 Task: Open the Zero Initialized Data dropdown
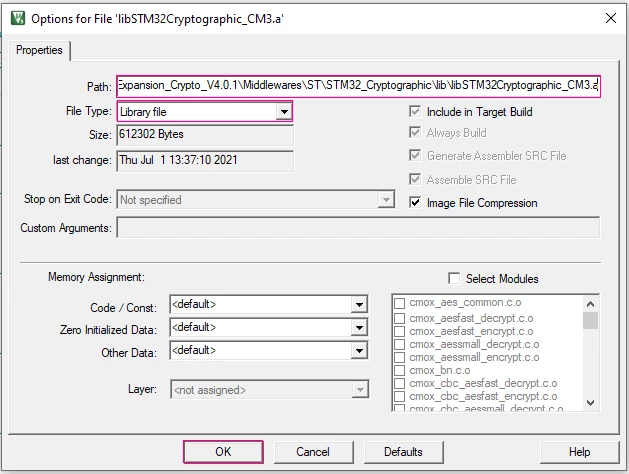(x=359, y=328)
